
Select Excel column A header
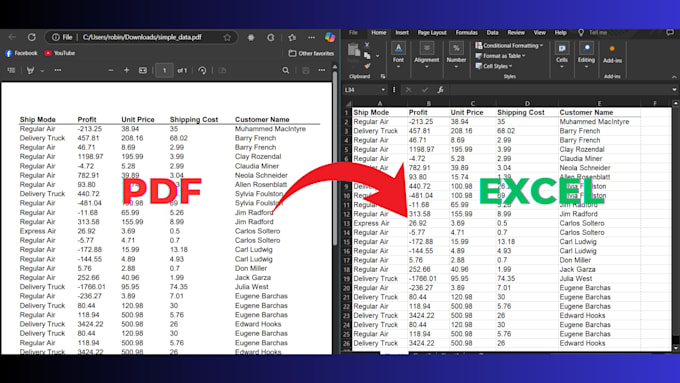click(x=380, y=104)
